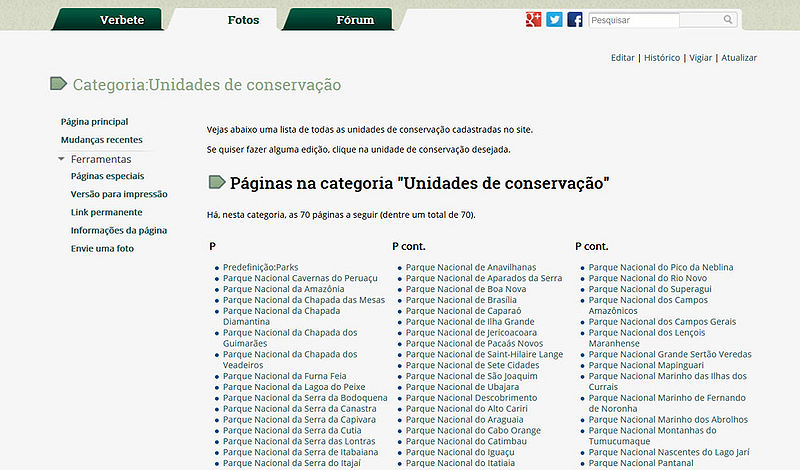Open Parque Nacional Marinho de Fernando de Noronha
Screen dimensions: 800x470
point(667,403)
